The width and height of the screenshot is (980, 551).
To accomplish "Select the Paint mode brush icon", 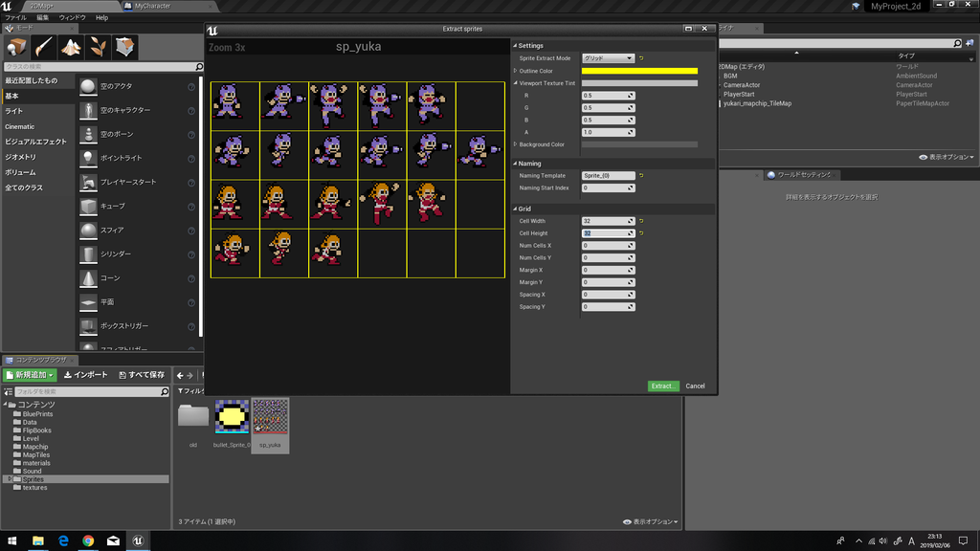I will [44, 48].
